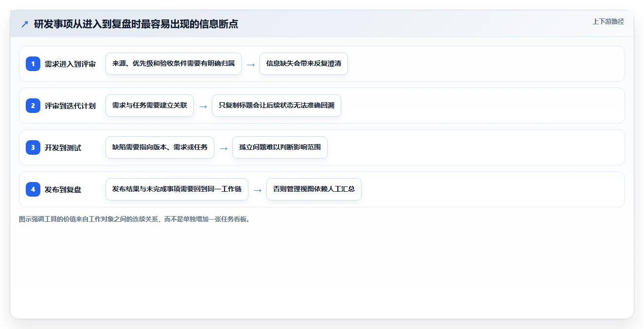Click the 否则管理视图依赖人工汇总 box
Image resolution: width=644 pixels, height=329 pixels.
click(x=314, y=189)
